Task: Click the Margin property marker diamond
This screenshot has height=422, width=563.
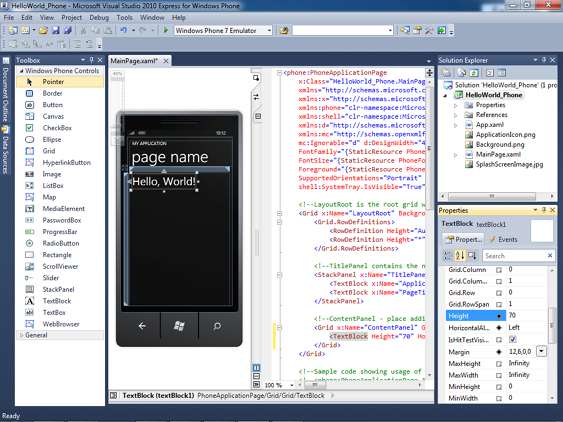Action: pyautogui.click(x=499, y=352)
